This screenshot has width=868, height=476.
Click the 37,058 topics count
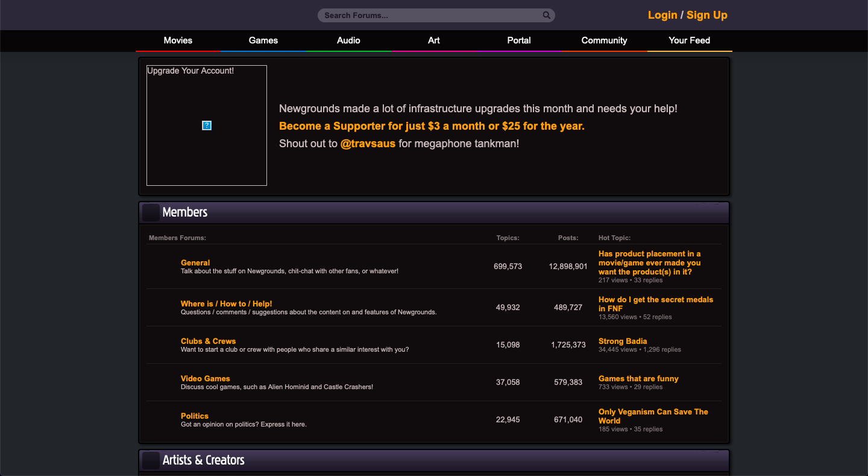click(x=508, y=382)
